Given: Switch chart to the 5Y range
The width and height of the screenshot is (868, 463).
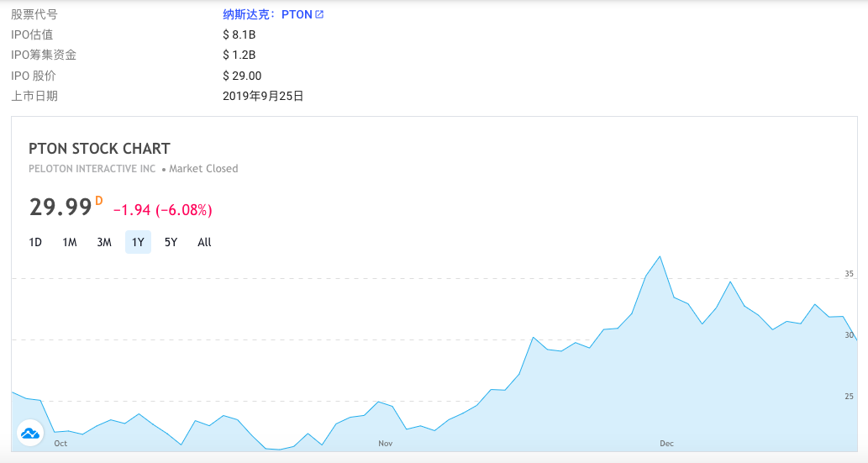Looking at the screenshot, I should pos(171,242).
